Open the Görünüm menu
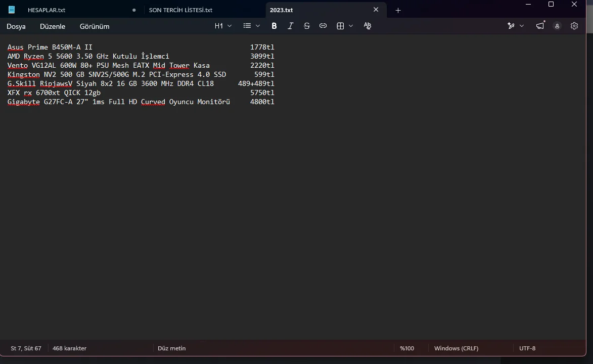593x364 pixels. (x=95, y=26)
